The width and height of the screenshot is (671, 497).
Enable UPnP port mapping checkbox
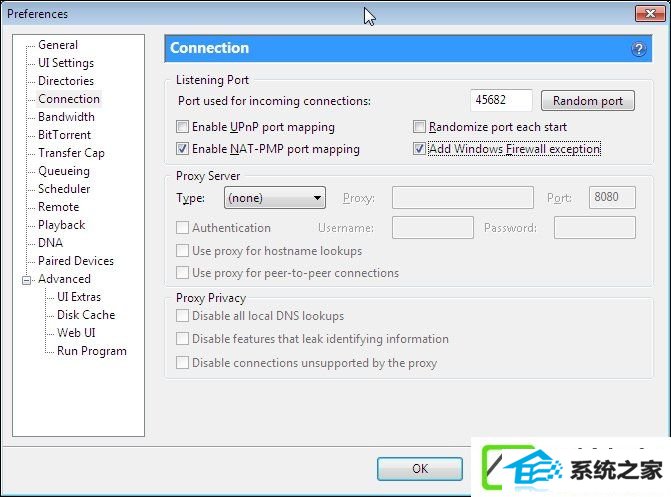[182, 127]
